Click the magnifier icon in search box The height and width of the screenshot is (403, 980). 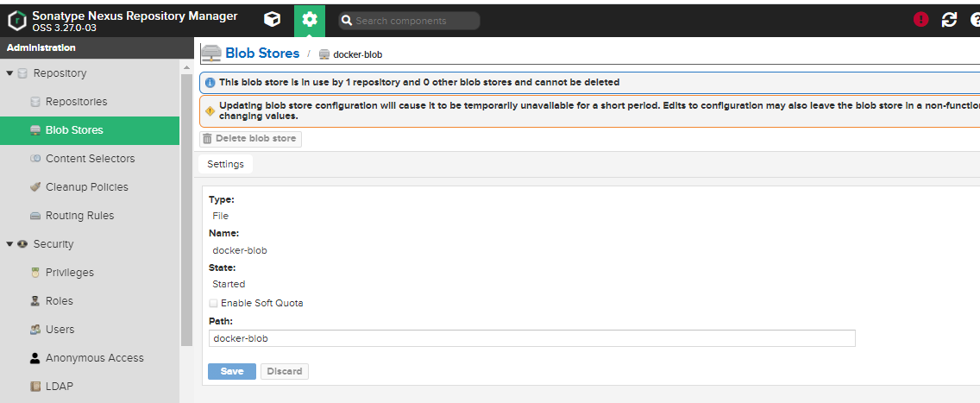(x=347, y=21)
